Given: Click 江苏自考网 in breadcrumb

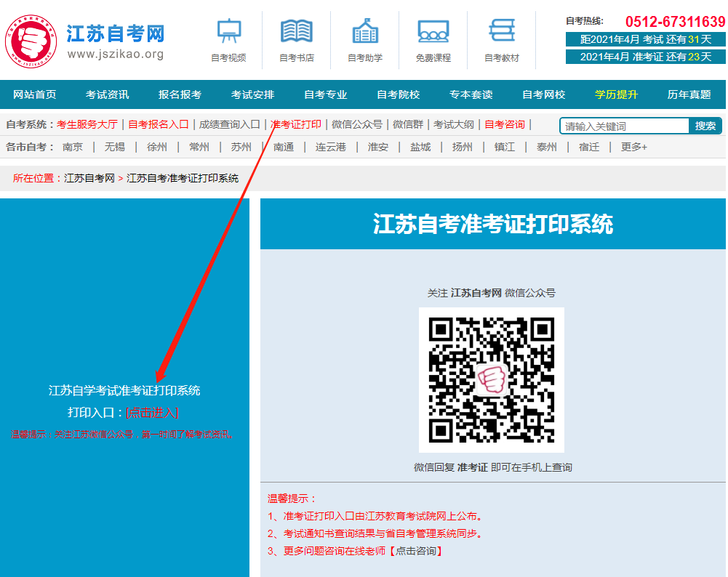Looking at the screenshot, I should pyautogui.click(x=89, y=179).
